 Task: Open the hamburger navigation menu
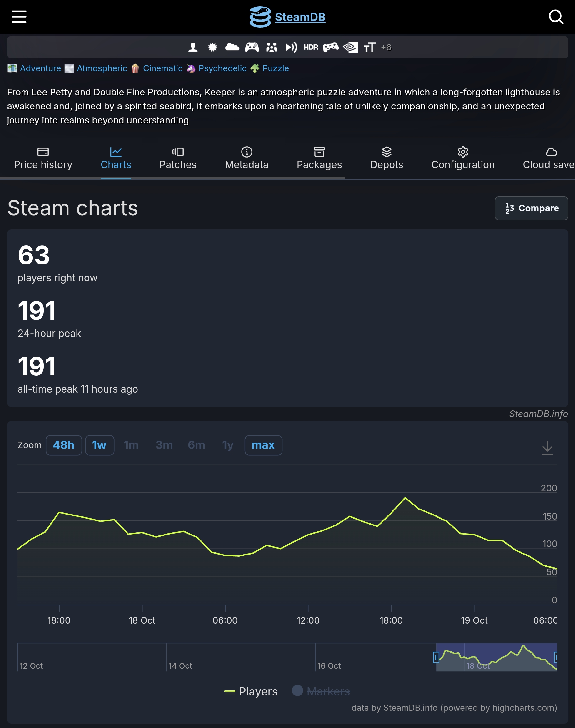[19, 17]
